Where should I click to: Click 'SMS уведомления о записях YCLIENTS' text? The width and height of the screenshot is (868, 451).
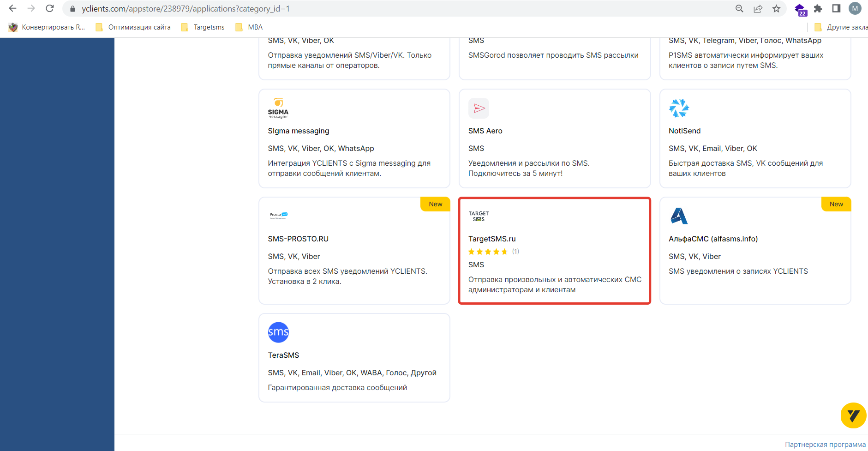(738, 271)
